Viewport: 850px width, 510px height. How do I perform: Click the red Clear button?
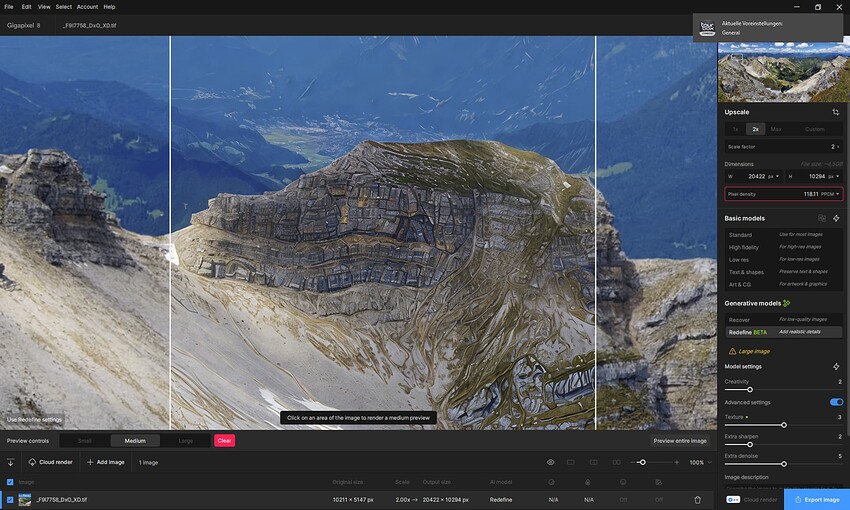pyautogui.click(x=224, y=441)
